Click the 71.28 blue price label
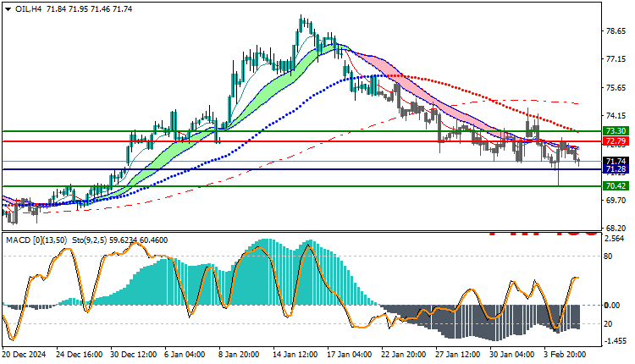Image resolution: width=635 pixels, height=364 pixels. pyautogui.click(x=616, y=169)
